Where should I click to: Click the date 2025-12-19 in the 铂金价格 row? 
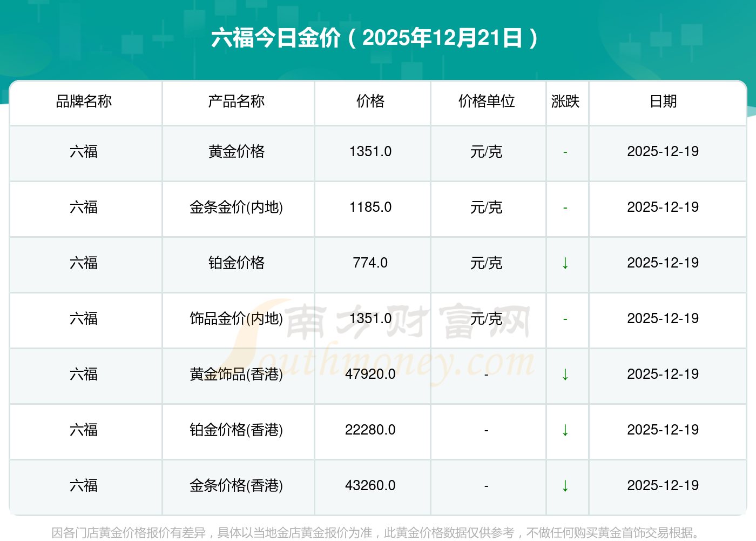pos(663,263)
